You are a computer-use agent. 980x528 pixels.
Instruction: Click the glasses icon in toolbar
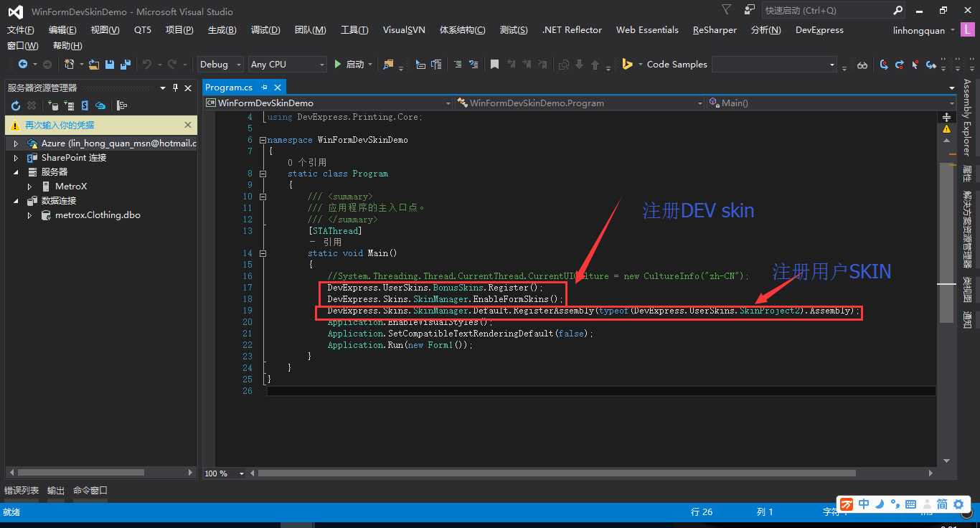[x=862, y=65]
